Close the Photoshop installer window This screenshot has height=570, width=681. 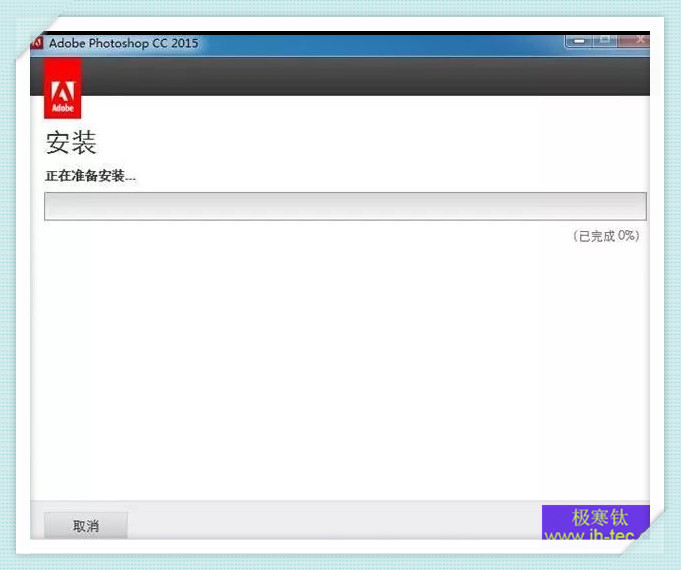[x=636, y=40]
